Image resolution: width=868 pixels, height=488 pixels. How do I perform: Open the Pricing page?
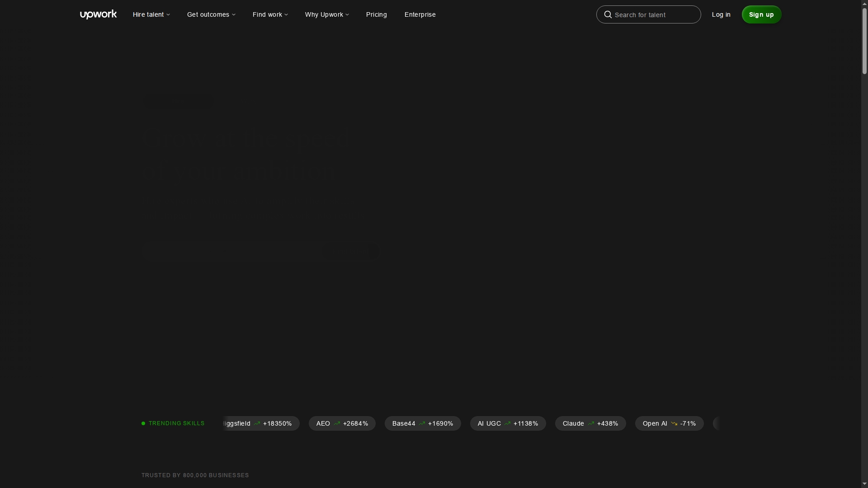[377, 14]
